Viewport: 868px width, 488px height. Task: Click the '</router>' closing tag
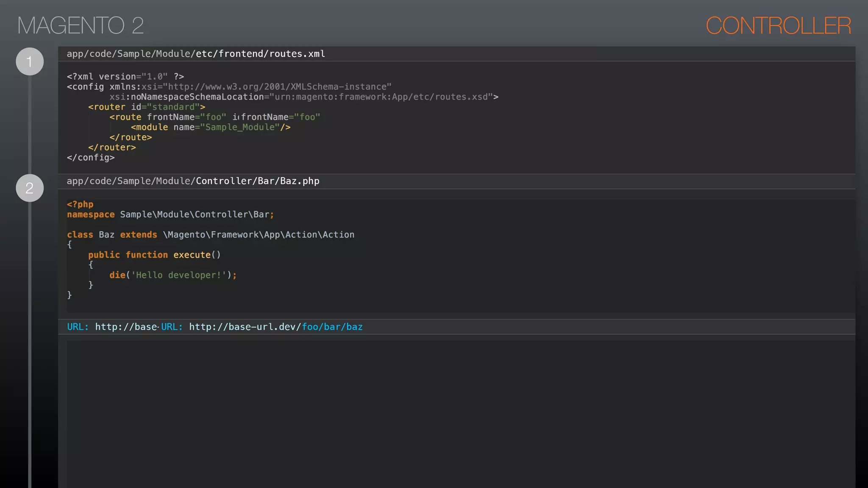click(112, 148)
